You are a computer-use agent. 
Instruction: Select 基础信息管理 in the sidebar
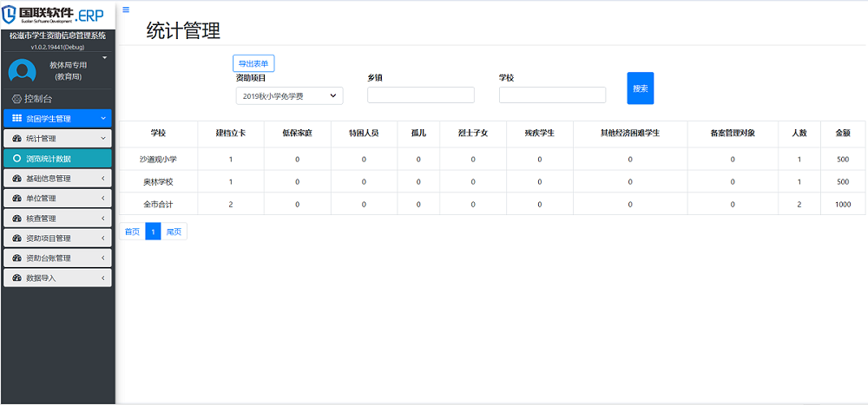[57, 179]
